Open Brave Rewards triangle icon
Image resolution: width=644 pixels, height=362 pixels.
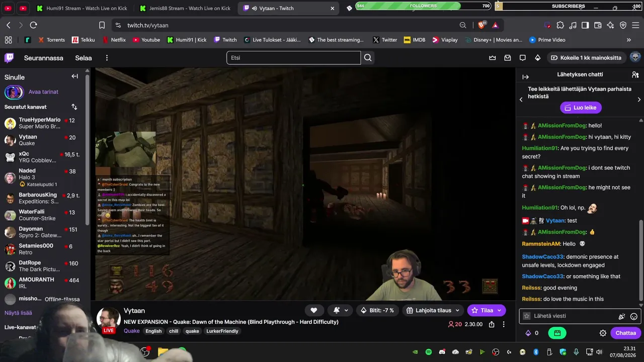(496, 25)
